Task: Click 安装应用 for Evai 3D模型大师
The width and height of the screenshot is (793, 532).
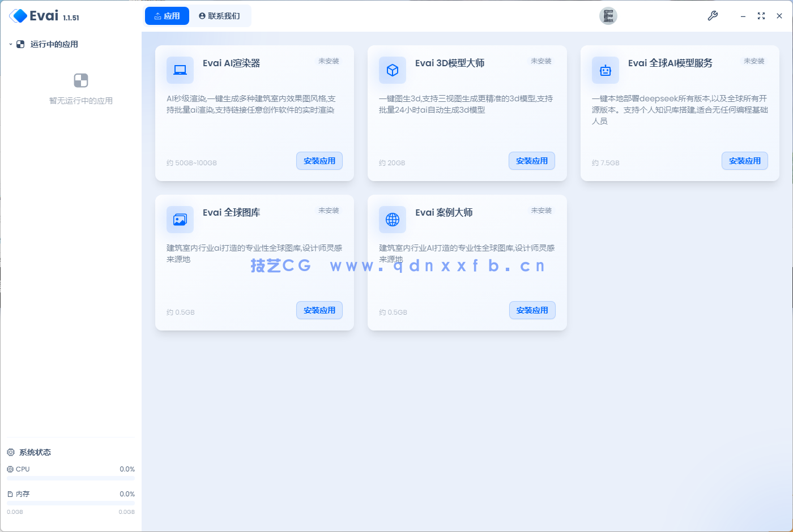Action: pyautogui.click(x=532, y=161)
